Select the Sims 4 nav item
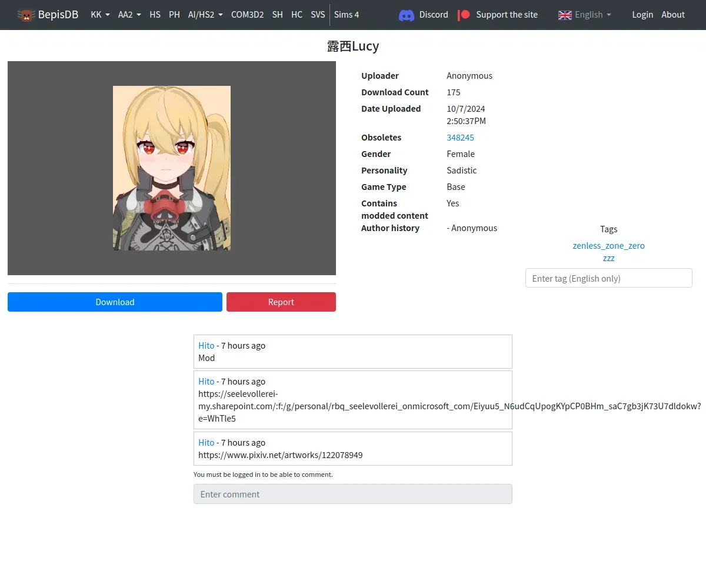Viewport: 706px width, 588px height. point(347,15)
